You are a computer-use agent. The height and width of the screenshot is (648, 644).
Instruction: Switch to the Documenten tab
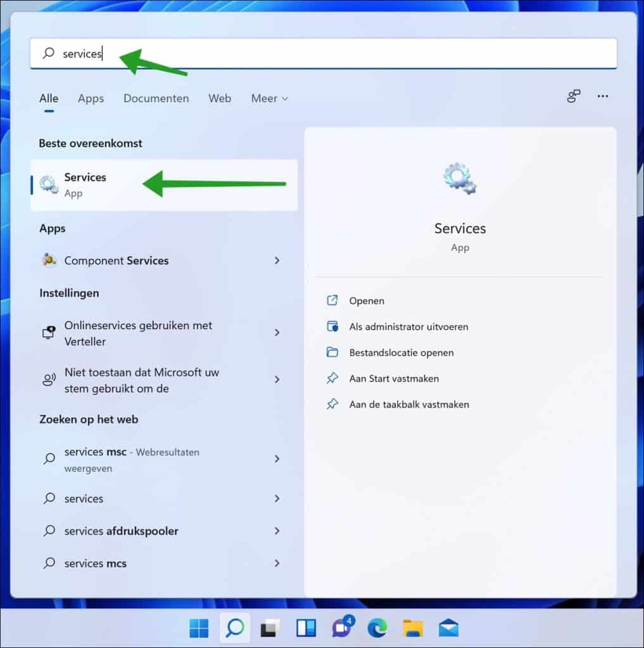[x=156, y=98]
